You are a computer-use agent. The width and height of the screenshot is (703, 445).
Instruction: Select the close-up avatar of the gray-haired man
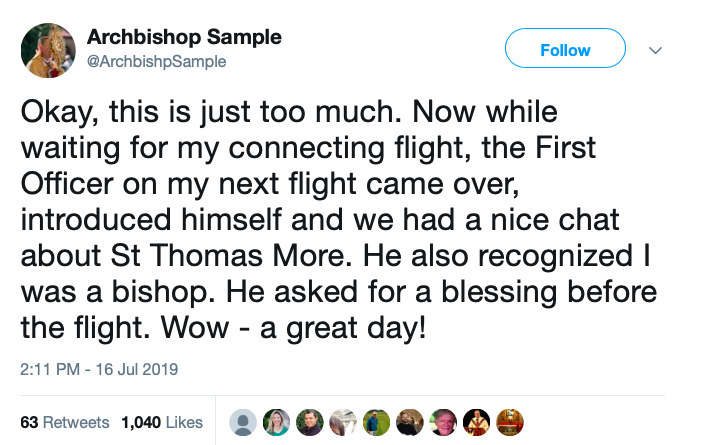443,423
